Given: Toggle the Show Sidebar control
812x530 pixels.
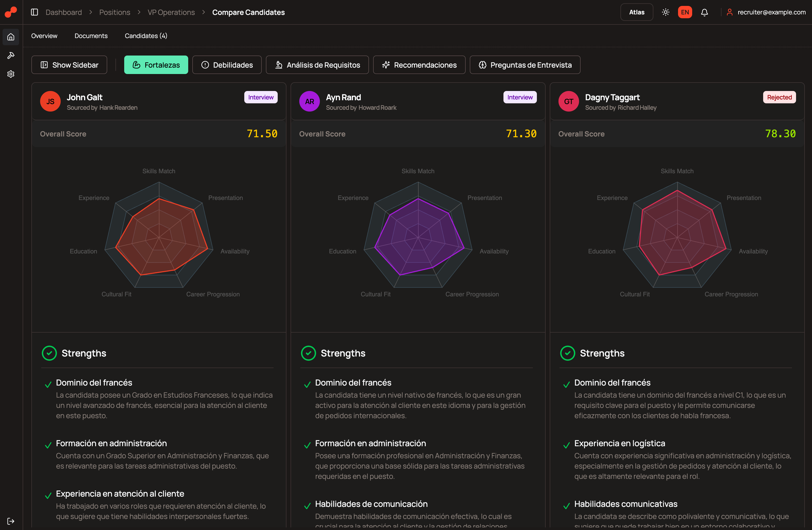Looking at the screenshot, I should click(69, 65).
